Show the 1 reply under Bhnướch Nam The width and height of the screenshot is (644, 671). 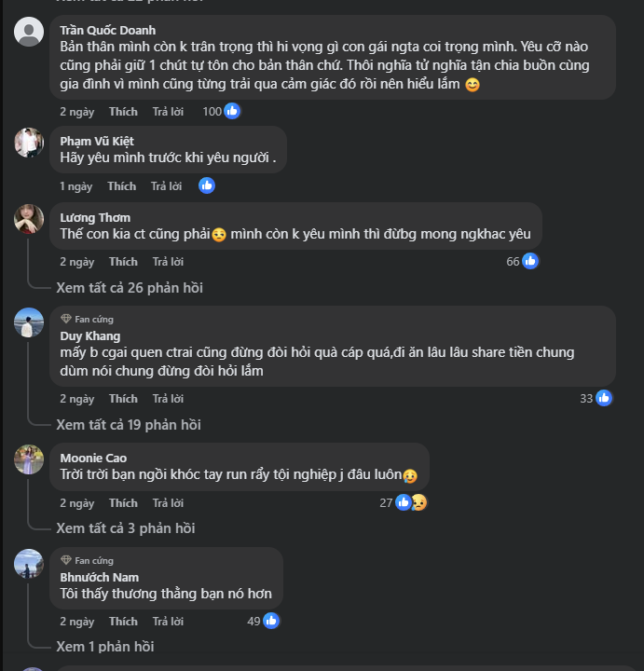(105, 647)
